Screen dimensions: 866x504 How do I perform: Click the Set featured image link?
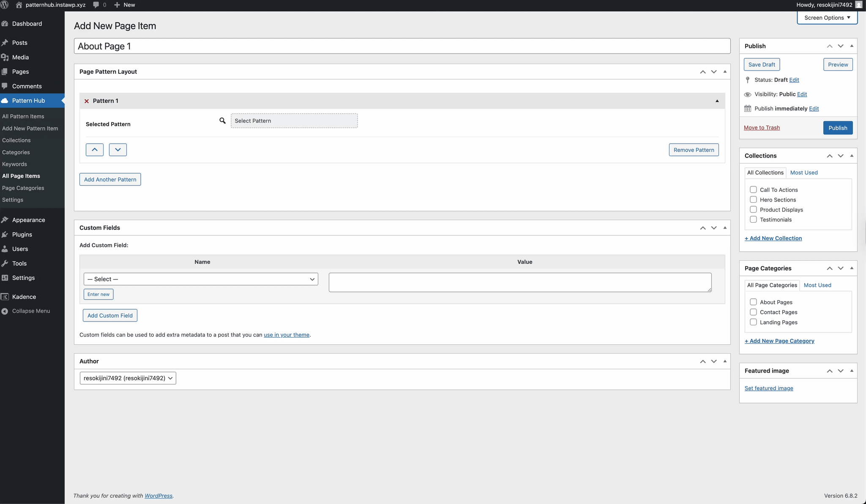click(768, 388)
